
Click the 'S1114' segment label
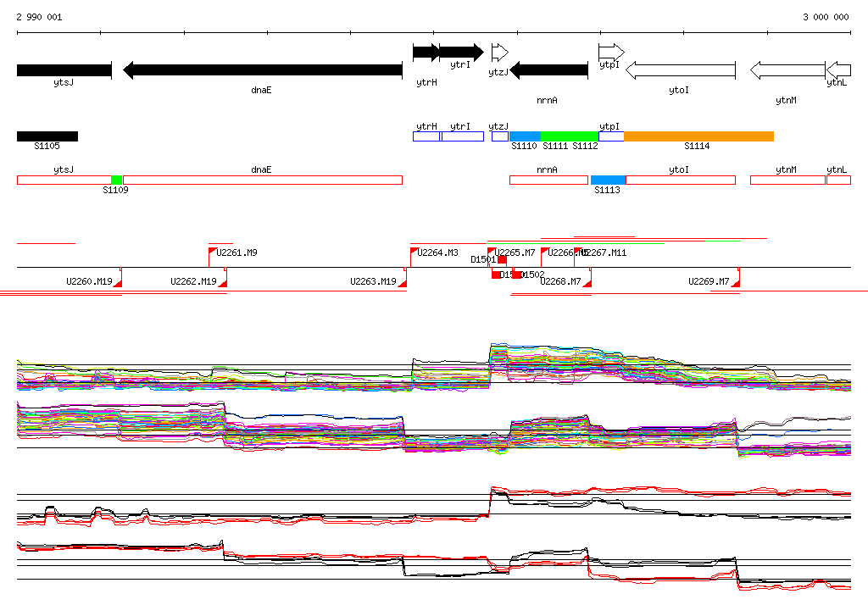tap(697, 146)
